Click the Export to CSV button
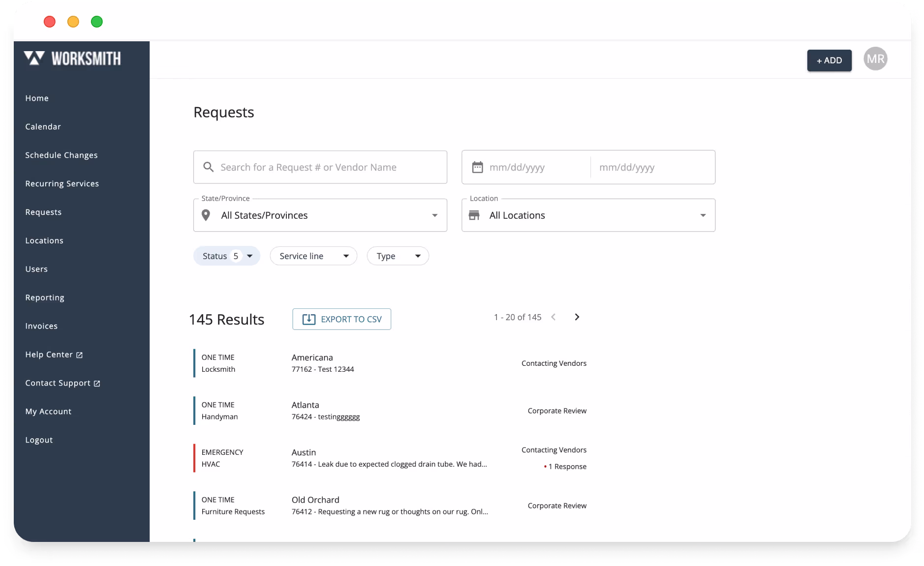The width and height of the screenshot is (924, 566). pyautogui.click(x=341, y=319)
